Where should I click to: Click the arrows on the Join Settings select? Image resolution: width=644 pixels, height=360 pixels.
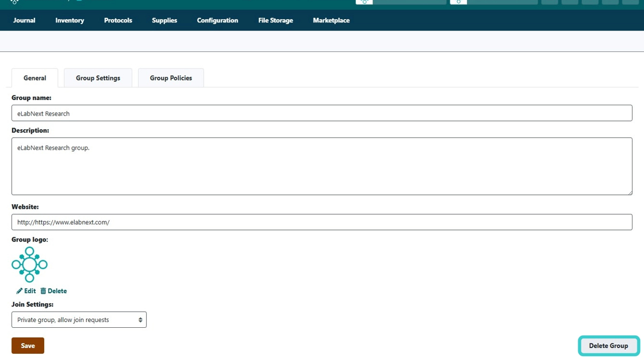click(x=140, y=320)
